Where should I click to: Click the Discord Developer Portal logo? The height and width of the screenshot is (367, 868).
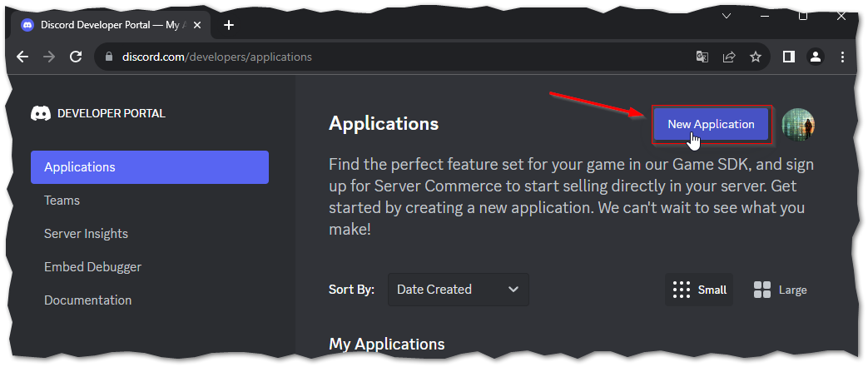point(98,113)
